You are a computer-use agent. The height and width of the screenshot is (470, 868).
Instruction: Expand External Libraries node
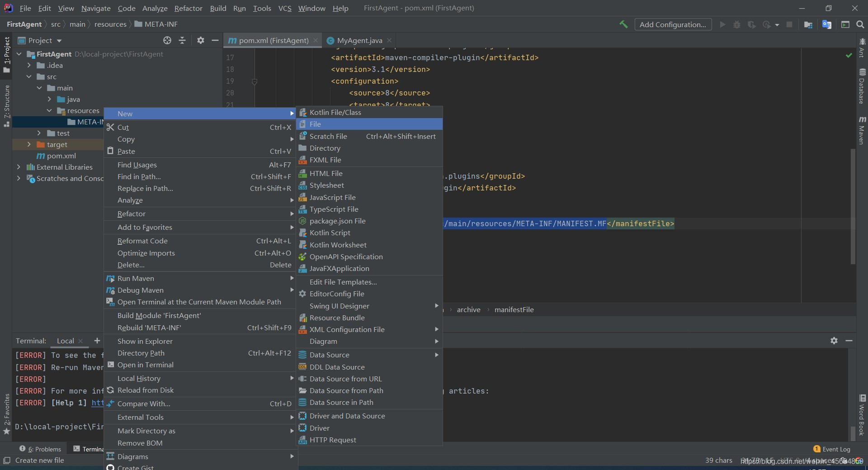(x=19, y=167)
